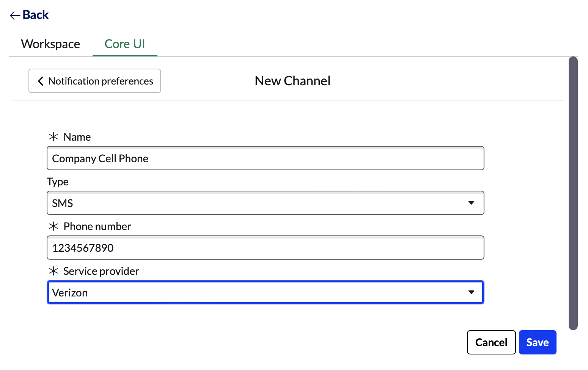Return via the Notification preferences button
Screen dimensions: 588x370
(x=94, y=81)
